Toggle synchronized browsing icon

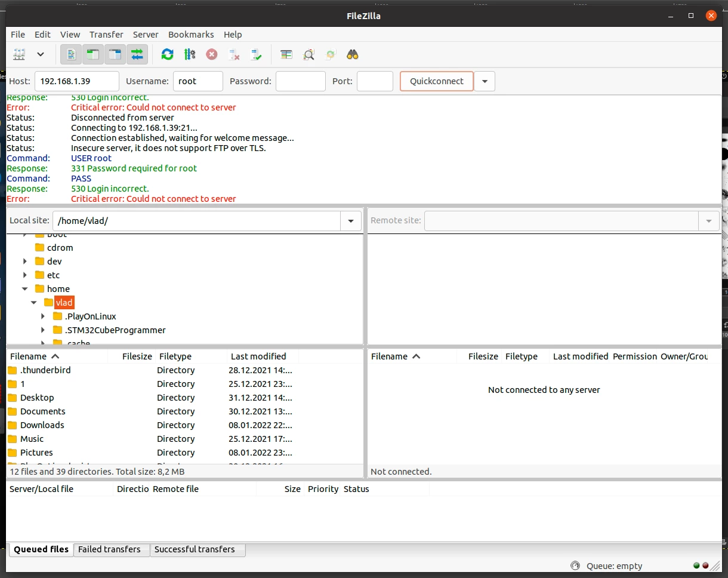[x=331, y=54]
